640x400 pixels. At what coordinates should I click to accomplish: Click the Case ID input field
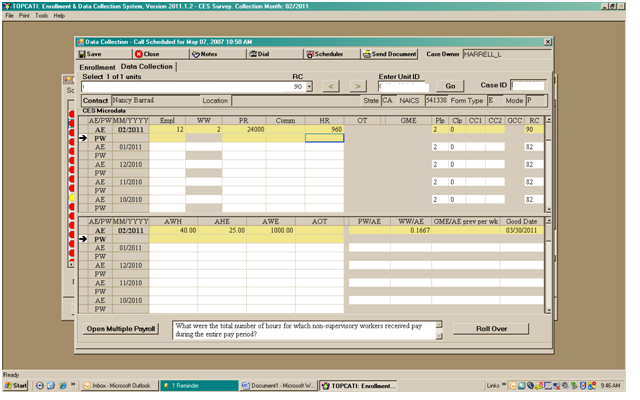coord(528,86)
